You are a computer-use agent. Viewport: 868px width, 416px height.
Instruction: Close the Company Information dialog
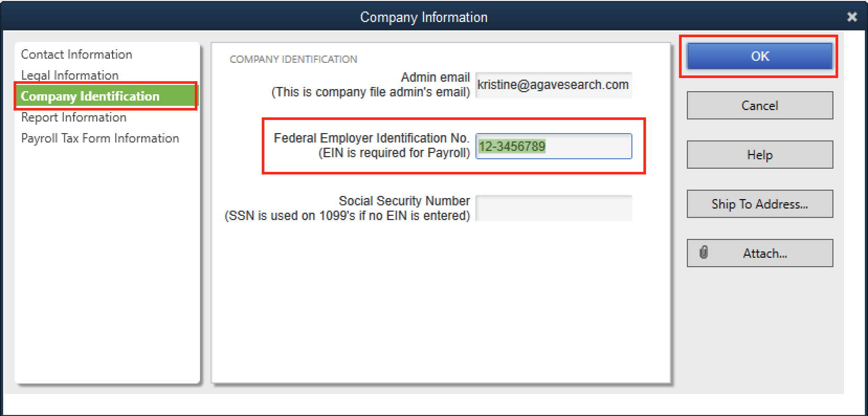pos(852,17)
